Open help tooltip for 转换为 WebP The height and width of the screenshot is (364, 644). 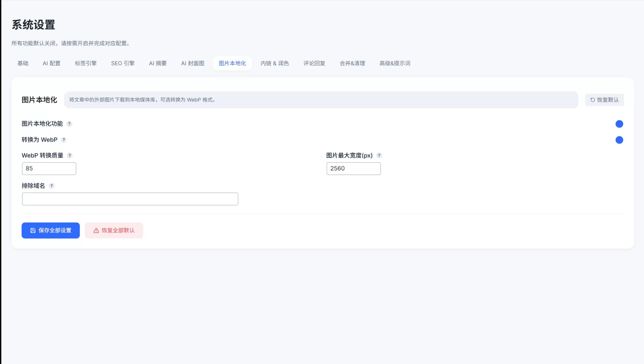pyautogui.click(x=64, y=140)
